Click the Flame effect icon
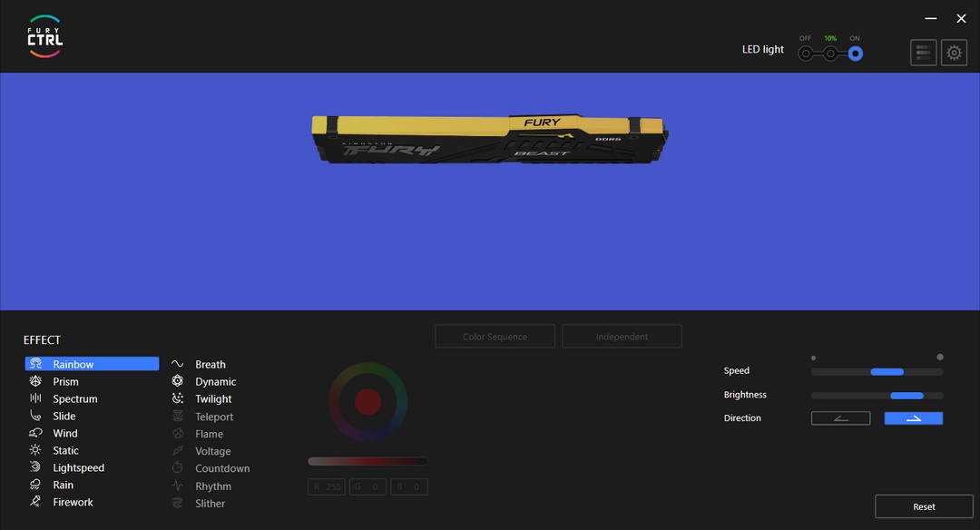 click(178, 433)
